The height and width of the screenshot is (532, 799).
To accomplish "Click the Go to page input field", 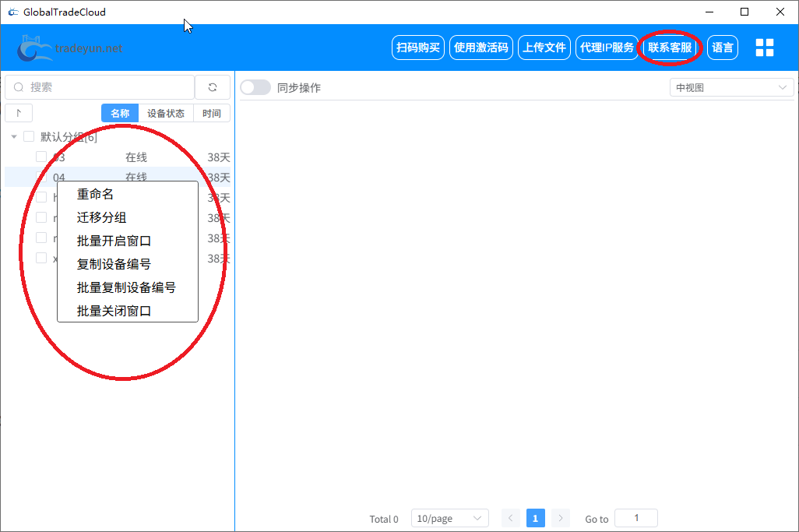I will [636, 517].
